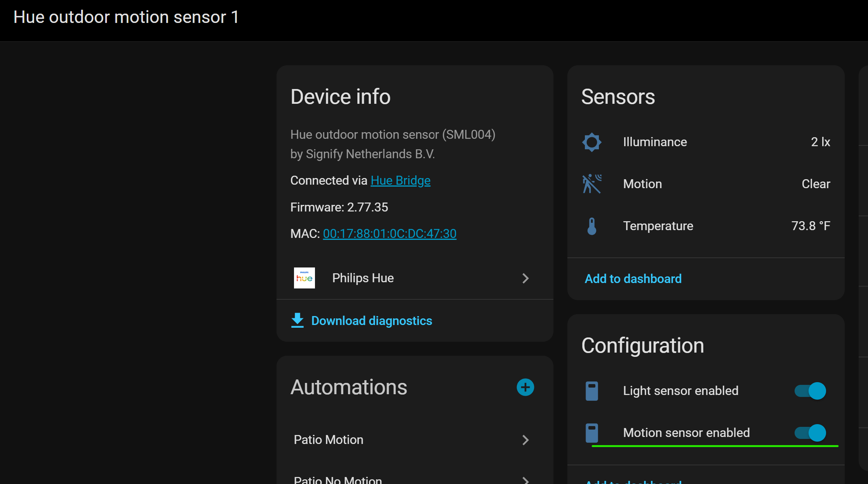The width and height of the screenshot is (868, 484).
Task: Add a new automation with plus icon
Action: (x=525, y=387)
